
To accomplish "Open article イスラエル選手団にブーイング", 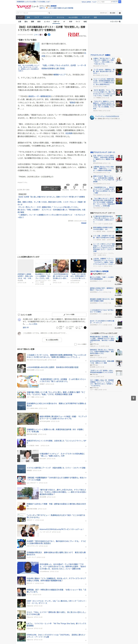I will click(56, 468).
